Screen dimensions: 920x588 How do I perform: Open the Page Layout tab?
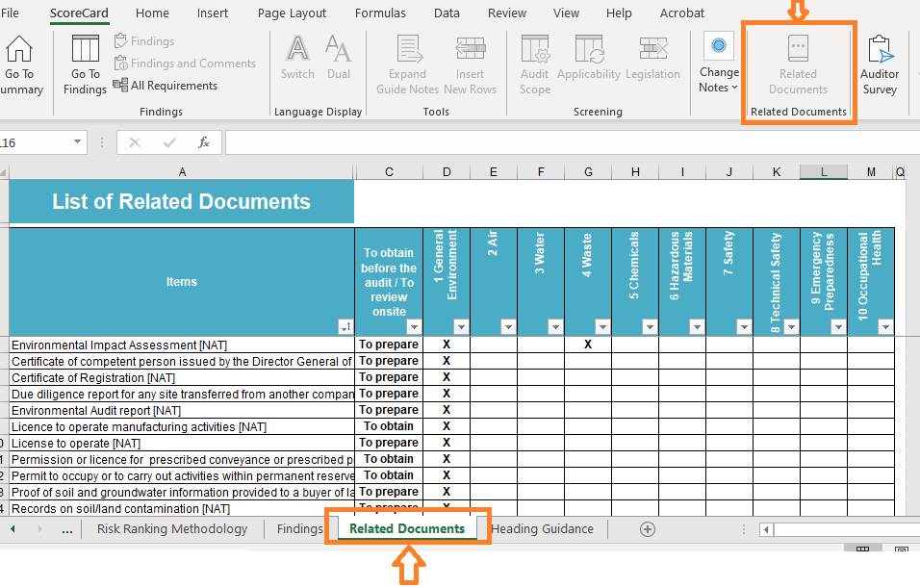(292, 13)
